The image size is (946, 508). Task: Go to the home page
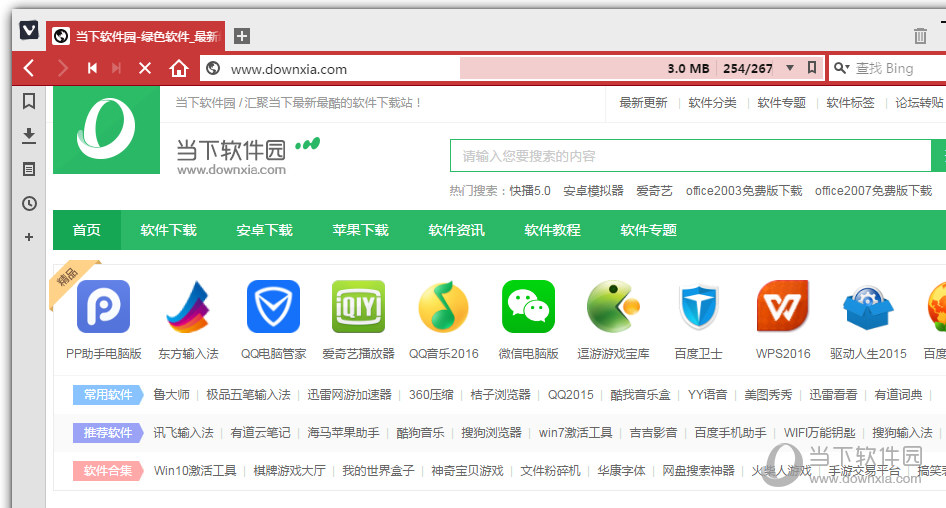click(179, 68)
